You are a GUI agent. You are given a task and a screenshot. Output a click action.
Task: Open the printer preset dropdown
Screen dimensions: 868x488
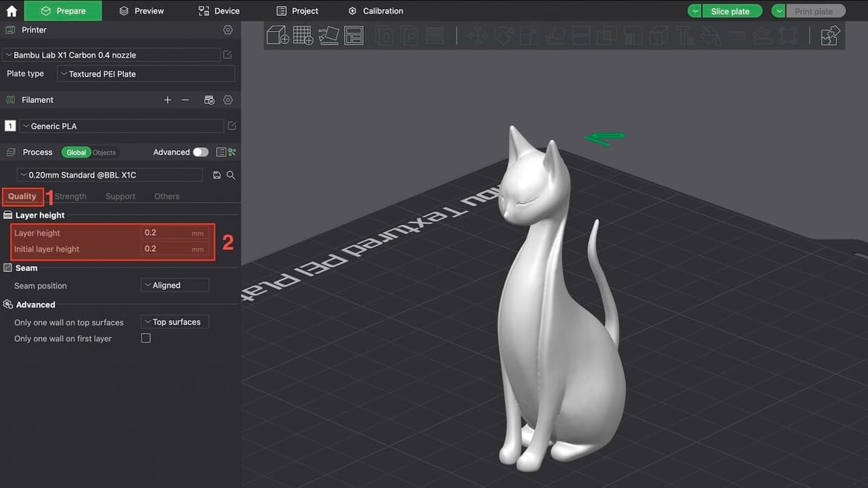pos(111,55)
